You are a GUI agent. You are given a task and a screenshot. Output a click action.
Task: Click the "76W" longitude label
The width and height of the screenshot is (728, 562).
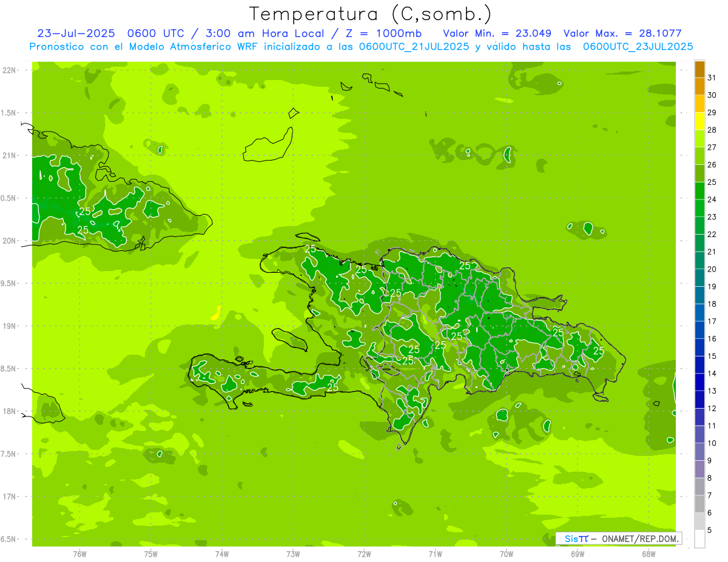[x=79, y=554]
